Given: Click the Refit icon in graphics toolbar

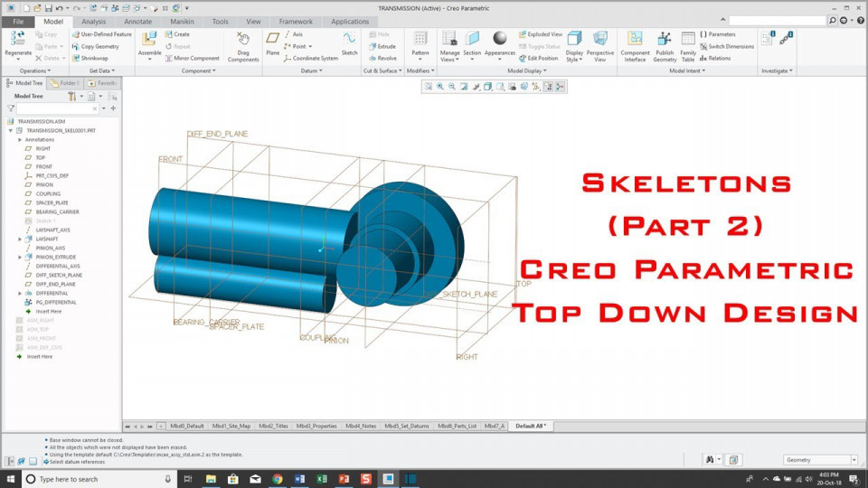Looking at the screenshot, I should click(x=429, y=87).
